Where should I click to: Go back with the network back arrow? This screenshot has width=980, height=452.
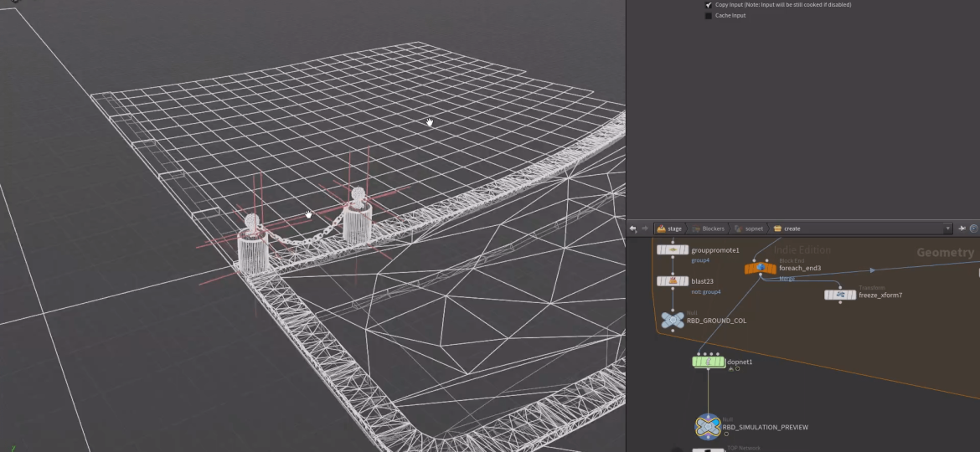(633, 229)
